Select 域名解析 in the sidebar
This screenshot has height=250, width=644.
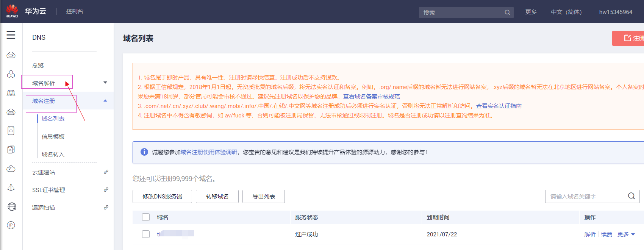click(x=44, y=83)
